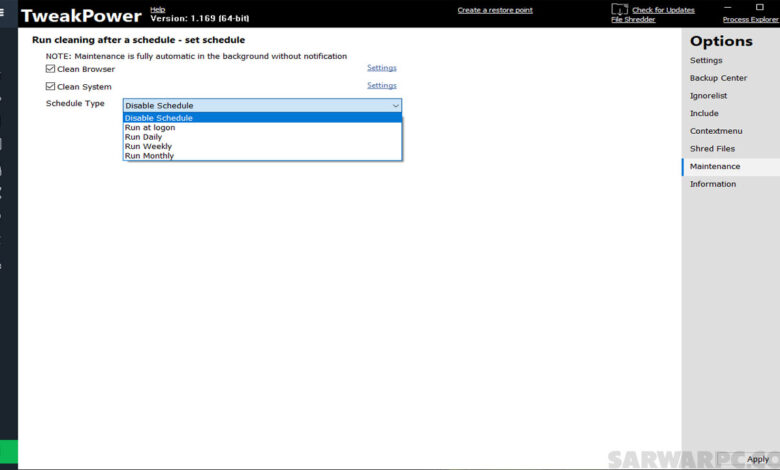Image resolution: width=780 pixels, height=470 pixels.
Task: Choose Run Daily option
Action: coord(262,137)
